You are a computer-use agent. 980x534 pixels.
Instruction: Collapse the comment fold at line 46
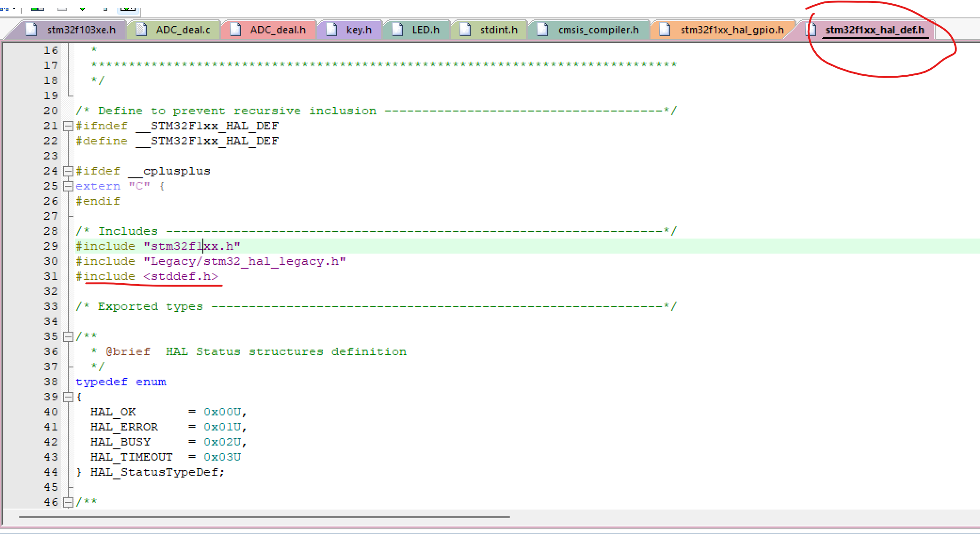tap(68, 502)
